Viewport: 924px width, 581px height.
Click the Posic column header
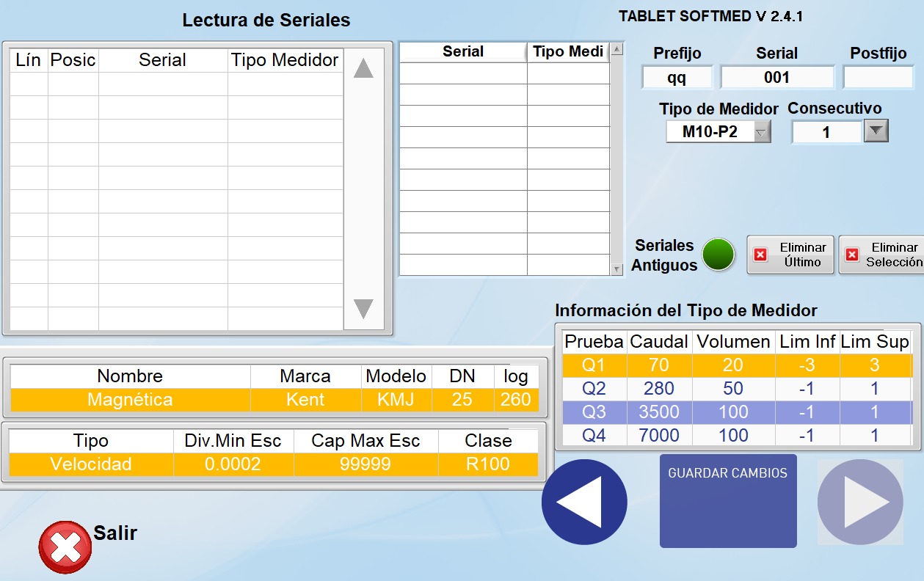pyautogui.click(x=73, y=60)
